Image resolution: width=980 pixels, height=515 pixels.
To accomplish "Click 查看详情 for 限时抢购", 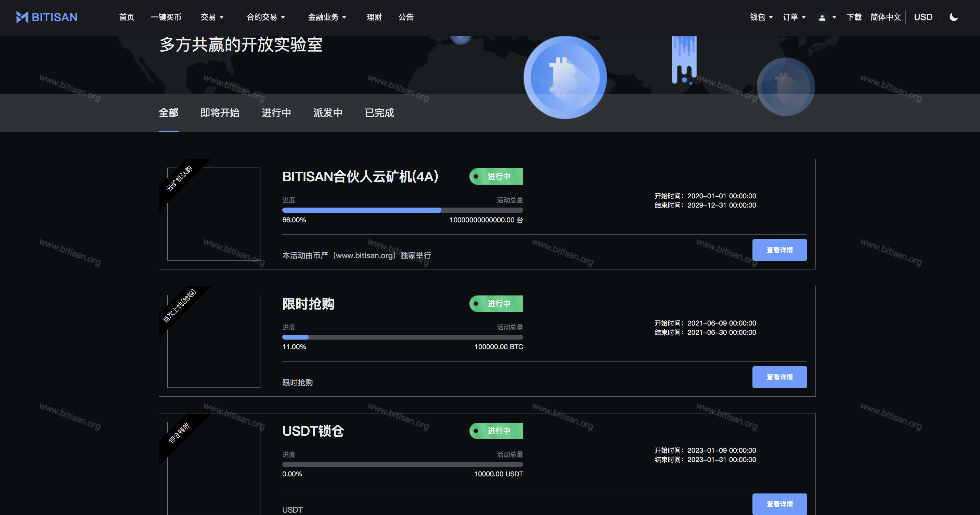I will click(x=779, y=377).
